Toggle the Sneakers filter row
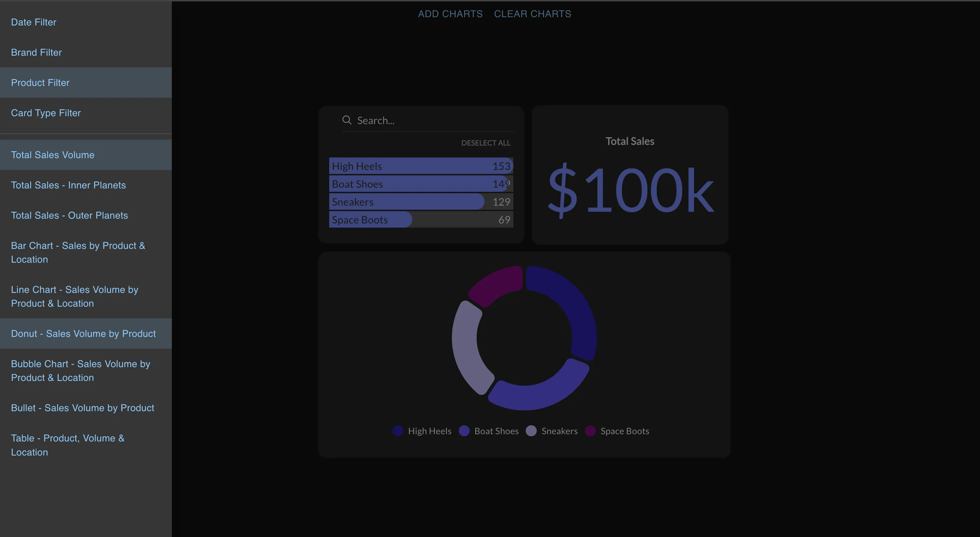980x537 pixels. (x=421, y=202)
